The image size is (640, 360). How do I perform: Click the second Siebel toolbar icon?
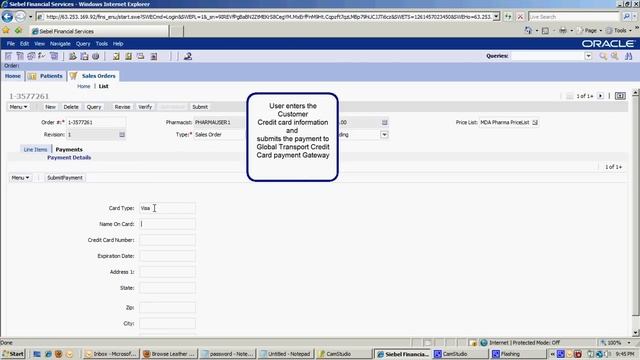(x=20, y=56)
